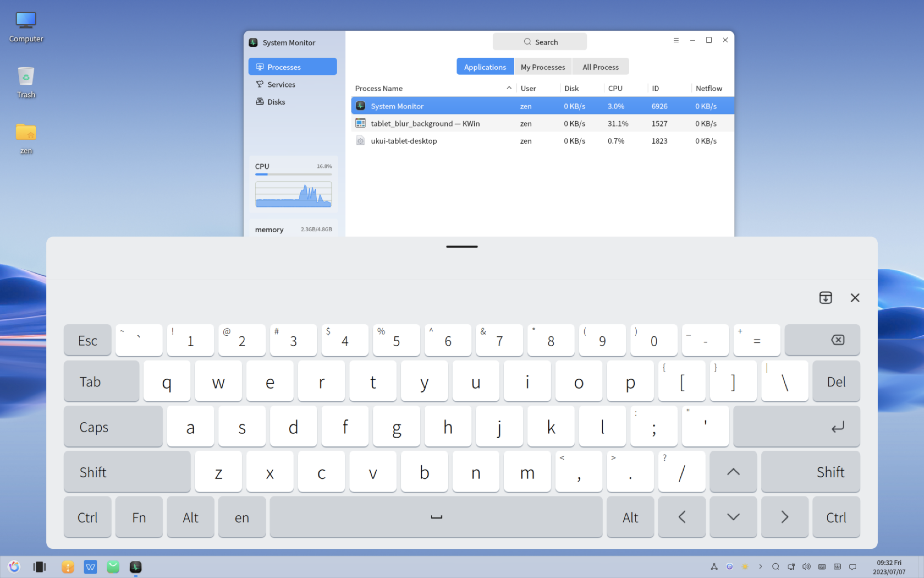Toggle the Fn key
Viewport: 924px width, 578px height.
coord(139,517)
